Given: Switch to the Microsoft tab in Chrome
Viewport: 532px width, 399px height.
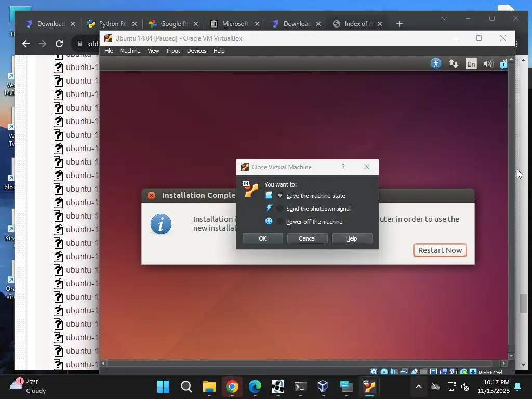Looking at the screenshot, I should (x=235, y=24).
